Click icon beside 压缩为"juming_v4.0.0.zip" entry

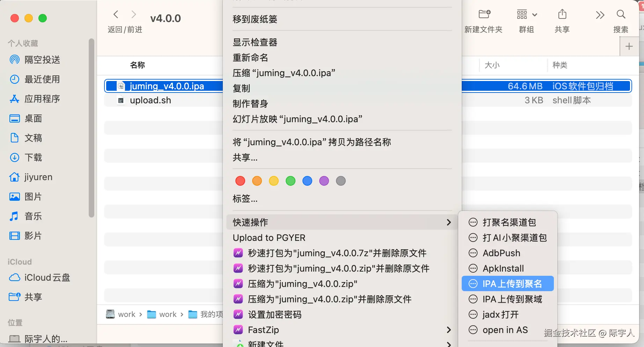pos(238,284)
